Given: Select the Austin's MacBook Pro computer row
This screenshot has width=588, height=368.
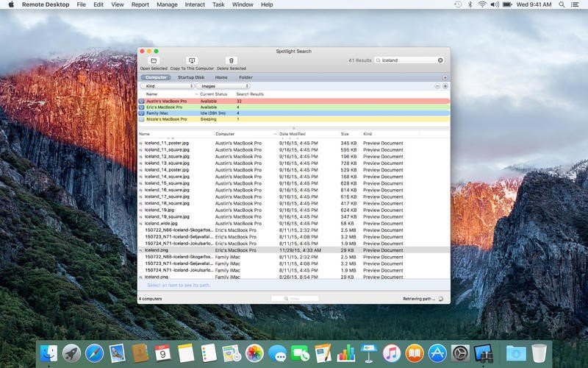Looking at the screenshot, I should (293, 101).
